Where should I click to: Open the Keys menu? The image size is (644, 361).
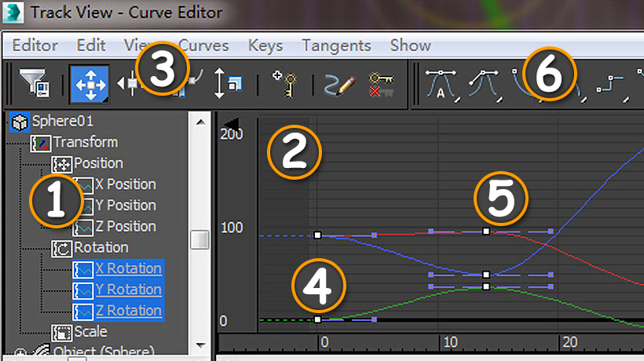click(265, 46)
